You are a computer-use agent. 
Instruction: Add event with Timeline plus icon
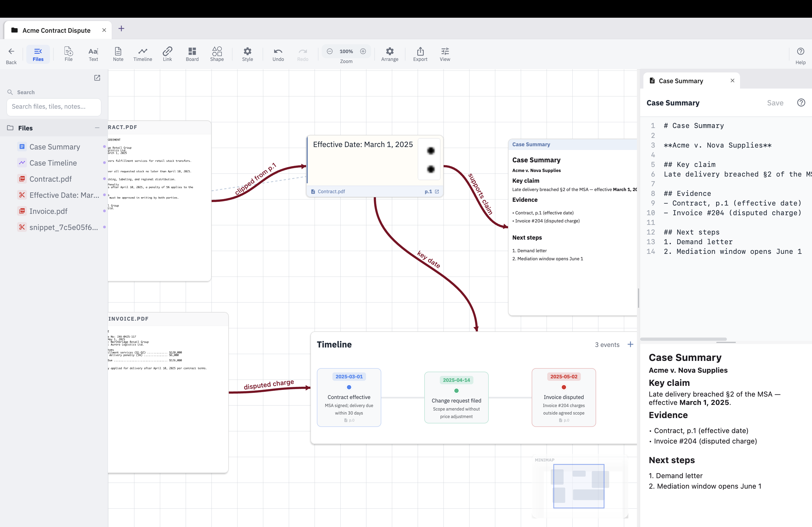(630, 344)
